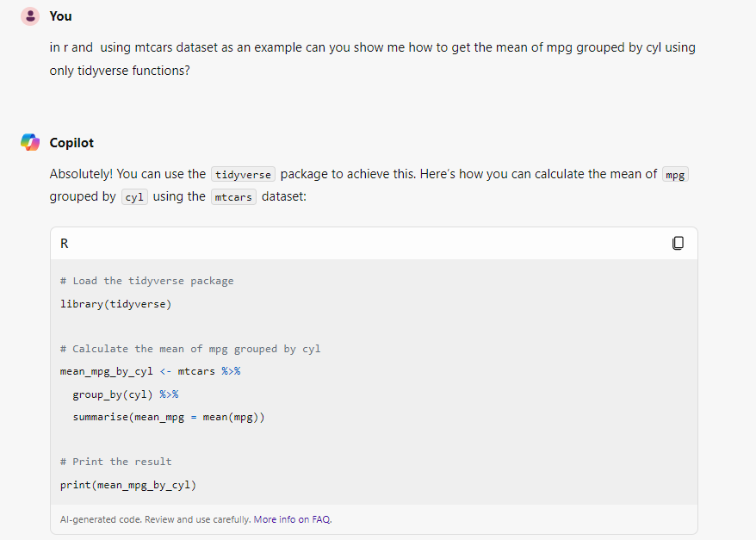Click the user avatar icon
The image size is (756, 540).
pyautogui.click(x=30, y=16)
